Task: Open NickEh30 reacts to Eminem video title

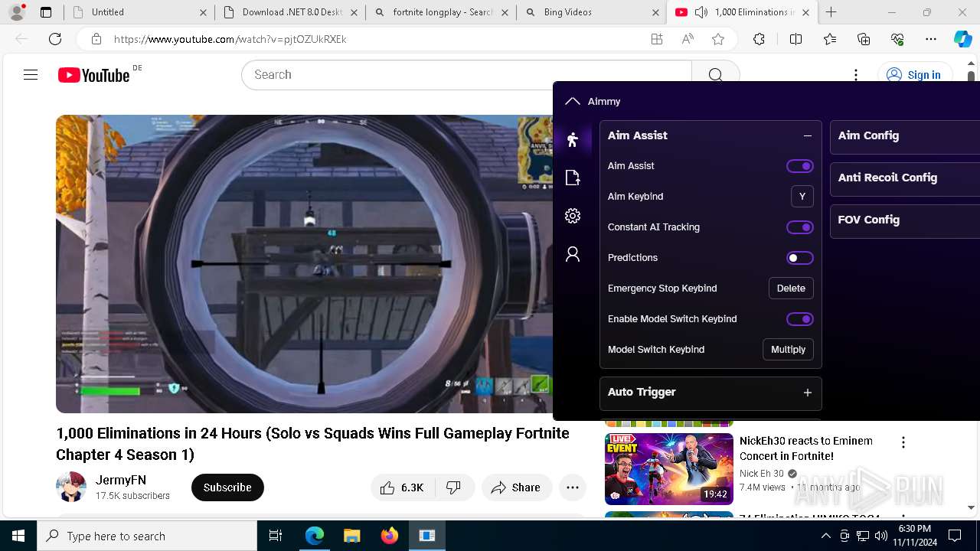Action: [806, 448]
